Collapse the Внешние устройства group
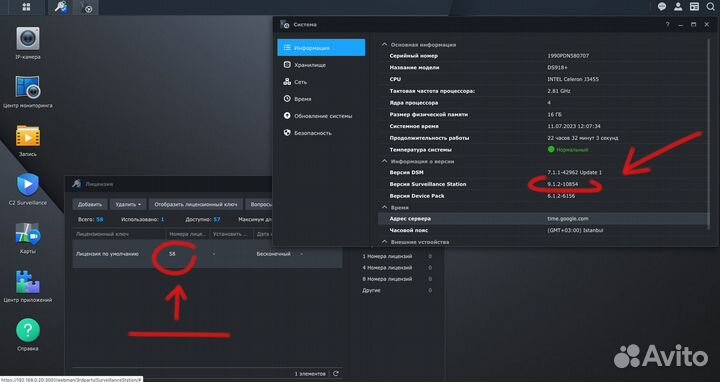The width and height of the screenshot is (720, 382). [384, 242]
